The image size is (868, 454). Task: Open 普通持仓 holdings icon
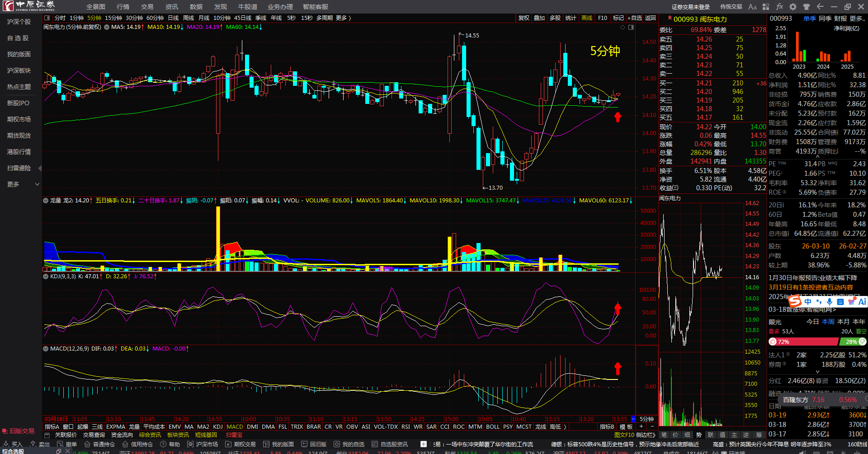(87, 444)
